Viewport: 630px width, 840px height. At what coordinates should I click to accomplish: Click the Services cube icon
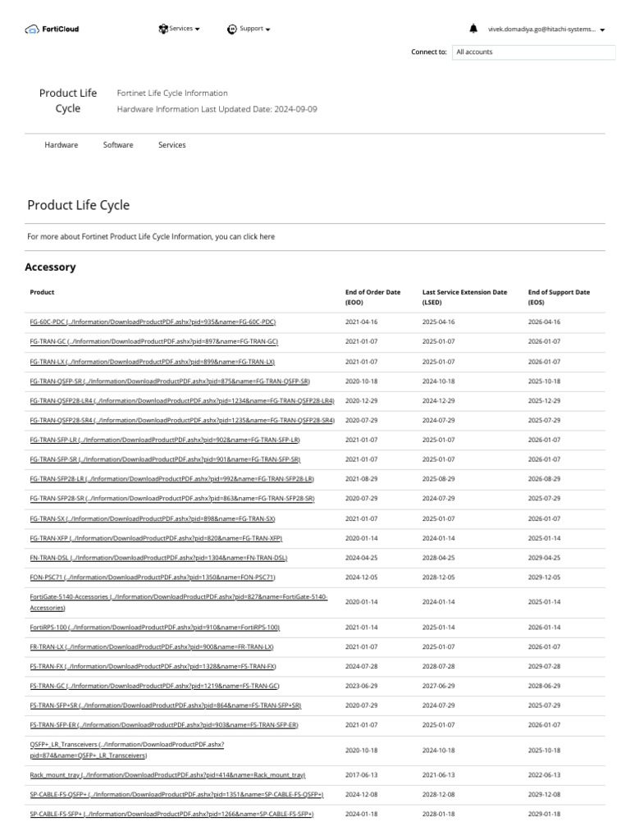[x=163, y=29]
